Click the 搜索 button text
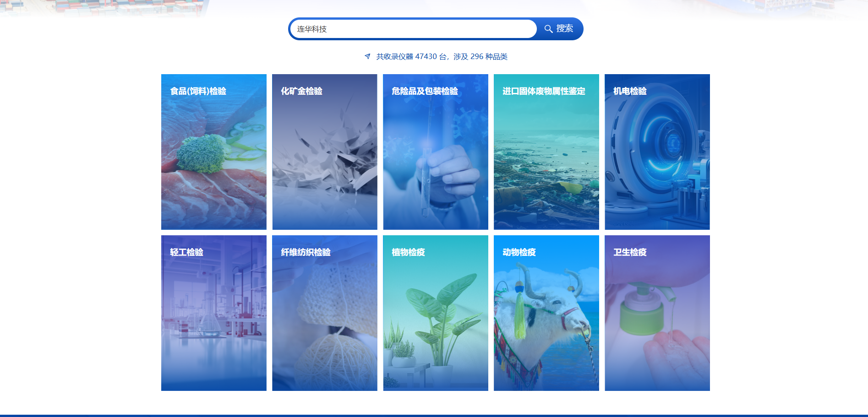The height and width of the screenshot is (417, 868). [564, 29]
